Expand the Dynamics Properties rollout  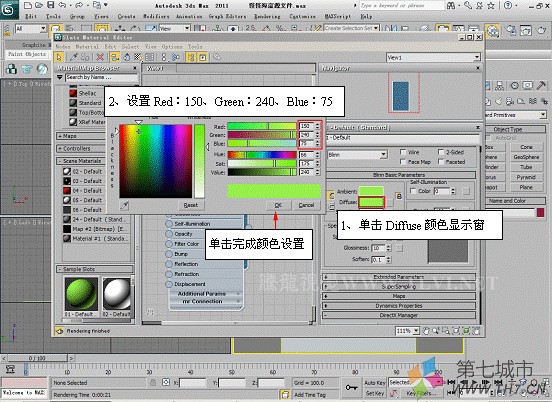coord(399,306)
